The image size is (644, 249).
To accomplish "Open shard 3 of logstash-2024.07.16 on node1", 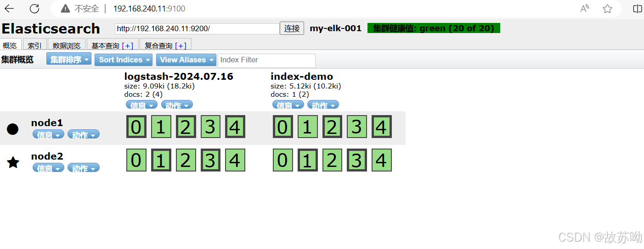I will [210, 127].
